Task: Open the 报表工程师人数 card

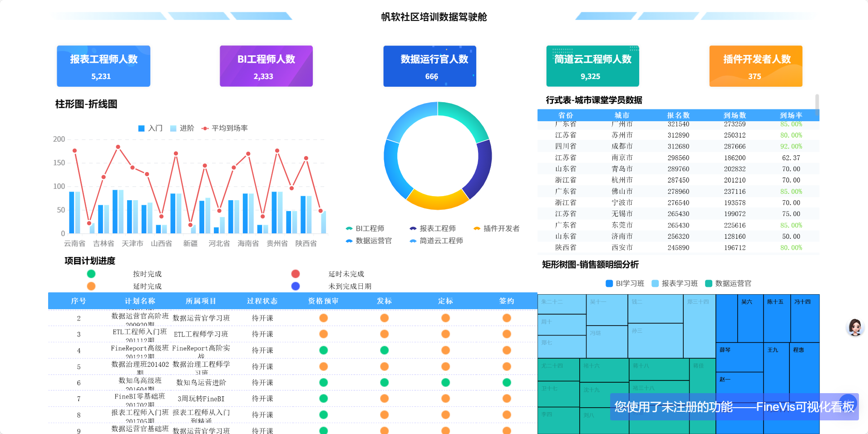Action: point(104,66)
